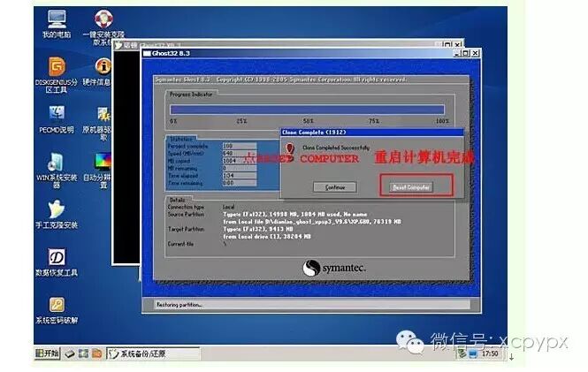Click the Time elapsed value 1:34
588x372 pixels.
240,175
